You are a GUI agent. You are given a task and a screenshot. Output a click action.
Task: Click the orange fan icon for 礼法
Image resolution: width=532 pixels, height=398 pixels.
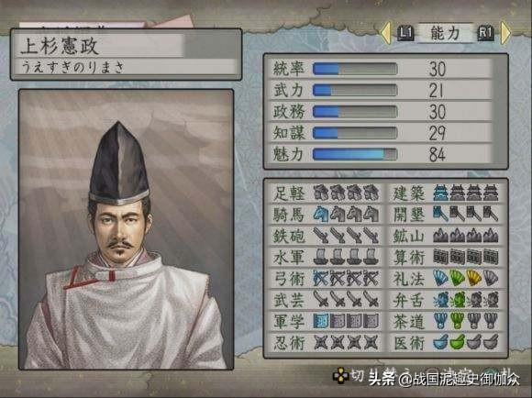[474, 278]
